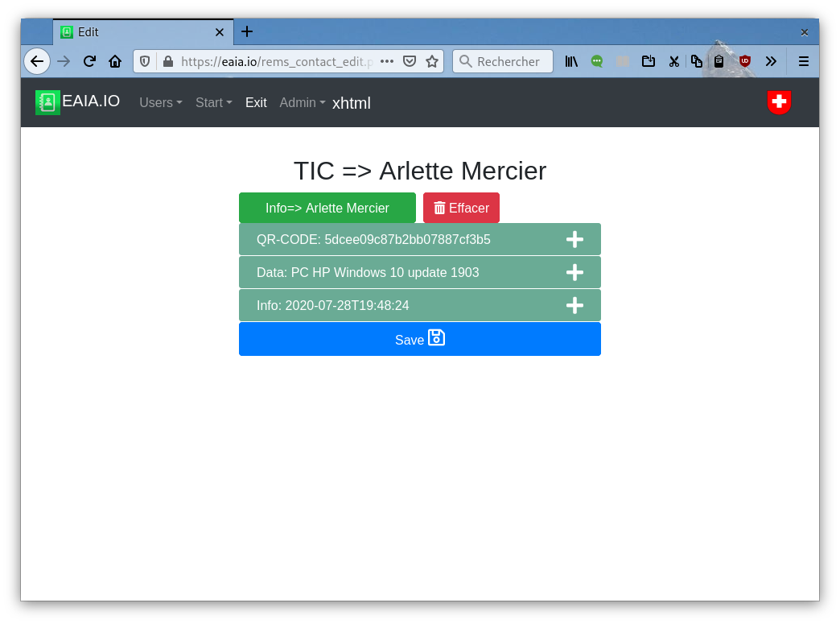Viewport: 840px width, 624px height.
Task: Expand the Data row plus icon
Action: [574, 272]
